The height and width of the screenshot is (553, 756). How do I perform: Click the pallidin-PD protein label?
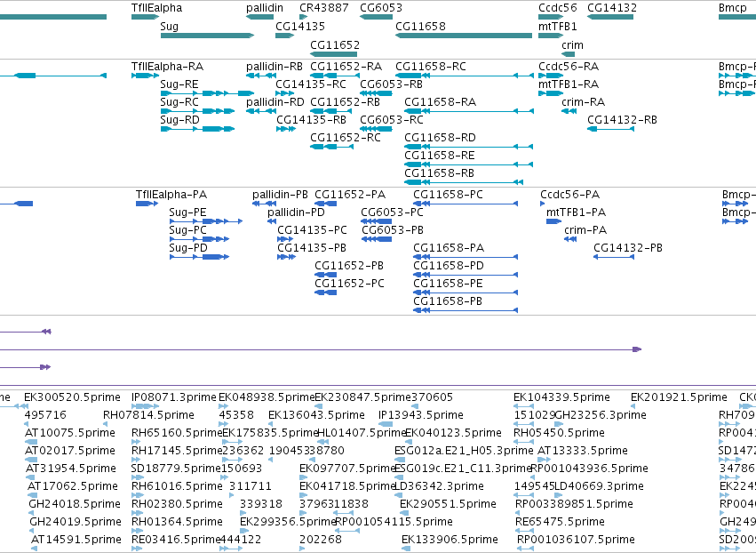[x=296, y=212]
